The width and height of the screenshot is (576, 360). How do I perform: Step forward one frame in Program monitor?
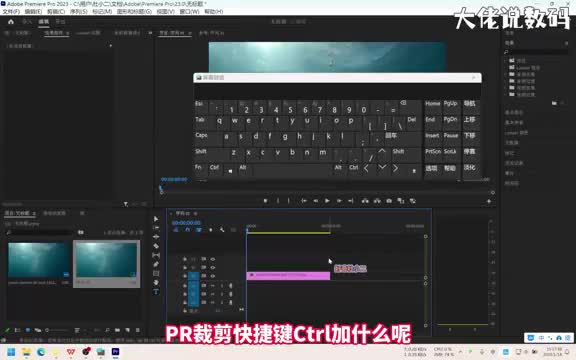(x=339, y=201)
